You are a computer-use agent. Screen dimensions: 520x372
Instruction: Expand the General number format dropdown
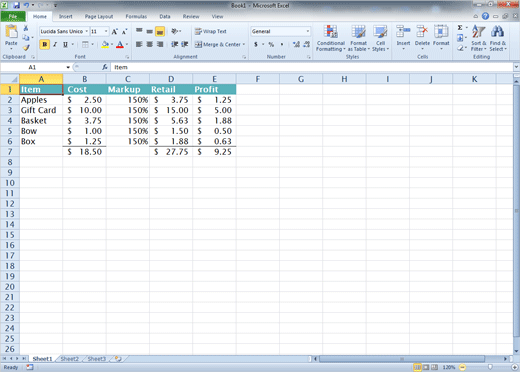(308, 31)
